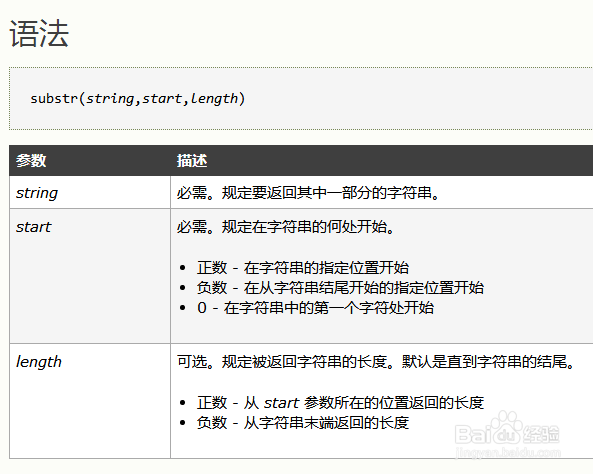The width and height of the screenshot is (593, 474).
Task: Click the string parameter cell
Action: (90, 192)
